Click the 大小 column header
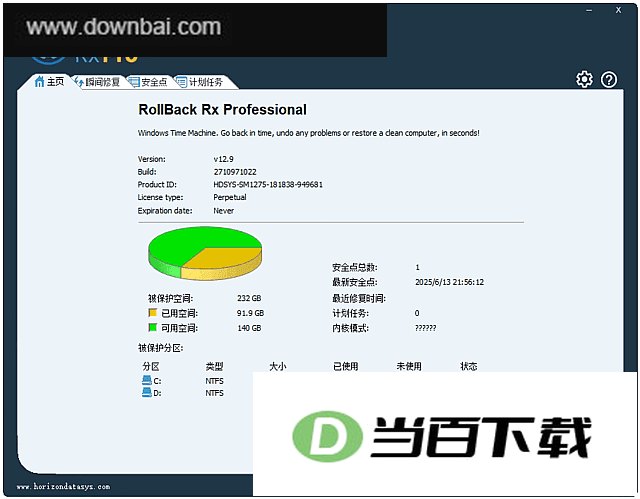 278,366
